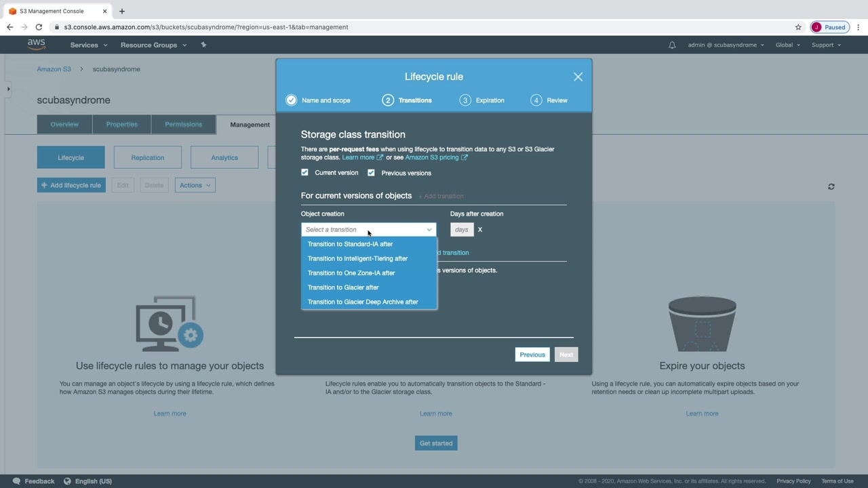Open a new browser tab
The width and height of the screenshot is (868, 488).
click(122, 11)
